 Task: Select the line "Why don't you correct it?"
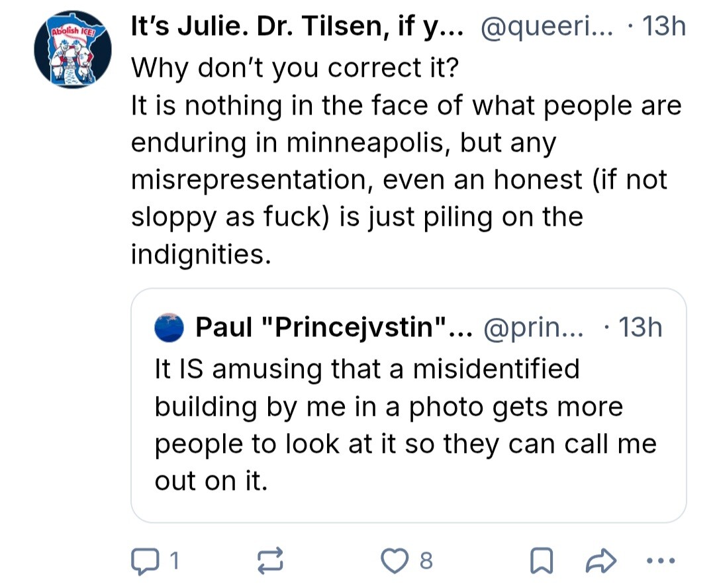(x=295, y=67)
